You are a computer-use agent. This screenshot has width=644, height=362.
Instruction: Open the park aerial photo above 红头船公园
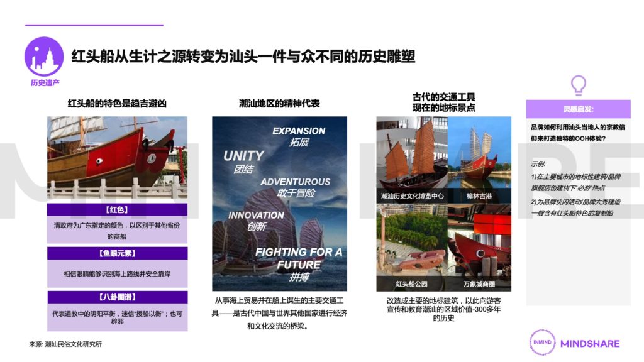click(412, 241)
